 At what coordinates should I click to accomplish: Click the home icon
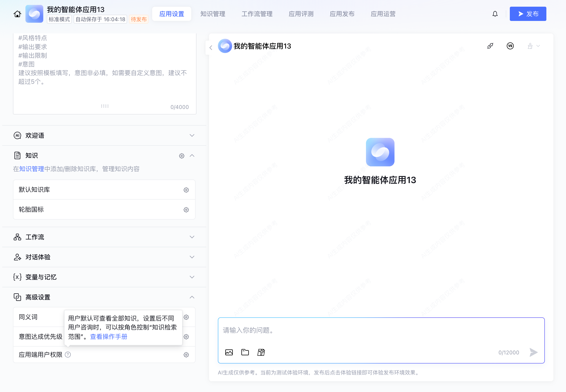click(x=17, y=14)
